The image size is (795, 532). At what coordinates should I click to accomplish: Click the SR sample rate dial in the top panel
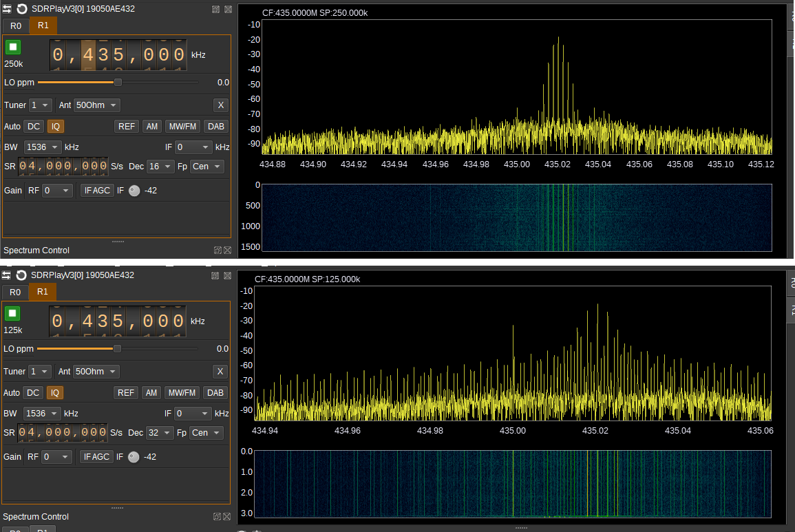[x=63, y=166]
